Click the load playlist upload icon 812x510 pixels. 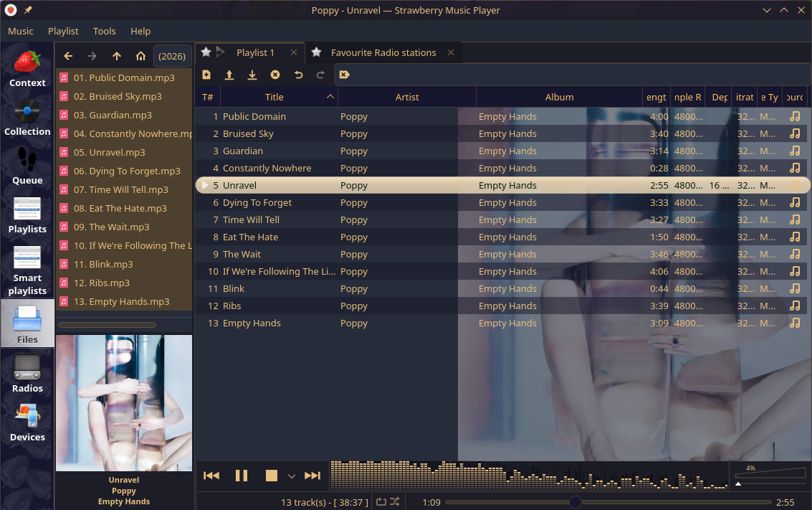point(229,75)
